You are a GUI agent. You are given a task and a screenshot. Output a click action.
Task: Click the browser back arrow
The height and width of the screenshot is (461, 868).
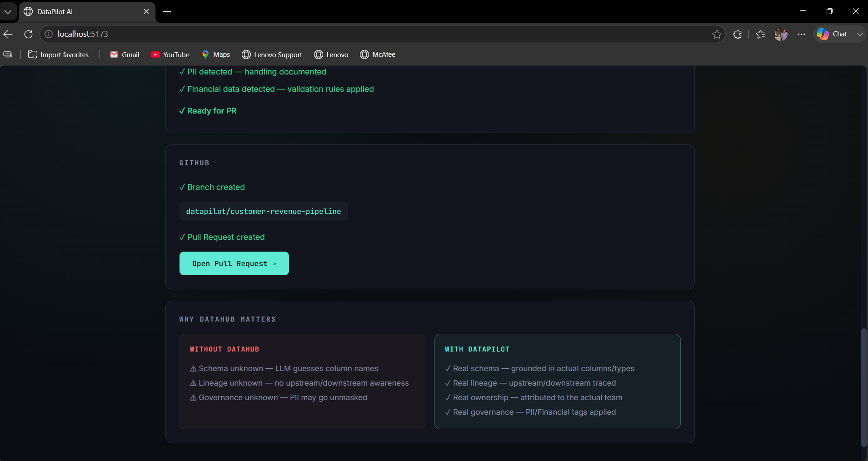click(8, 34)
